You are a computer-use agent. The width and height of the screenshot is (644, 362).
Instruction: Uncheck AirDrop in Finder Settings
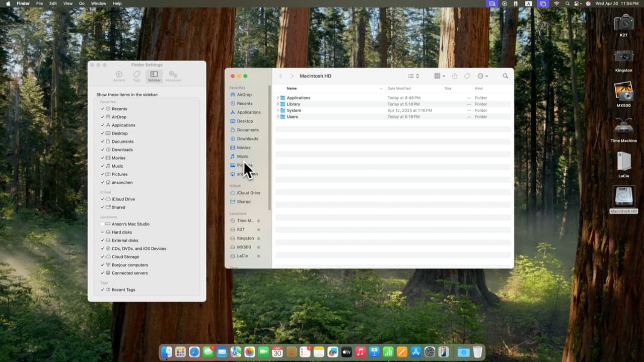point(103,117)
